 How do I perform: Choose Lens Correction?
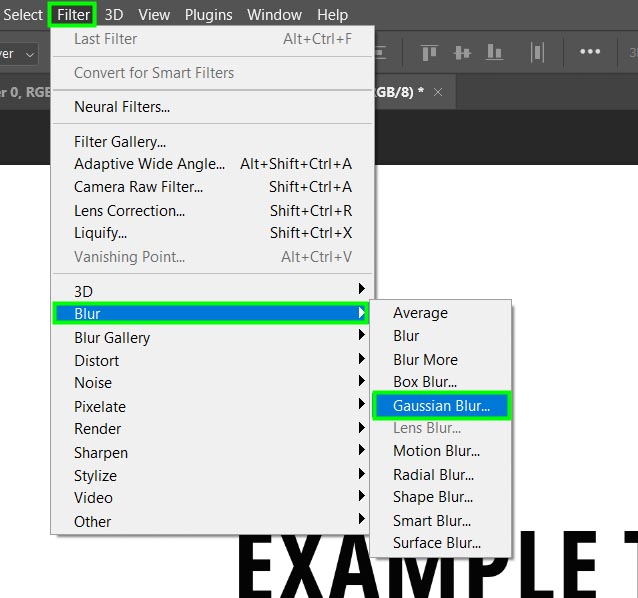coord(212,211)
